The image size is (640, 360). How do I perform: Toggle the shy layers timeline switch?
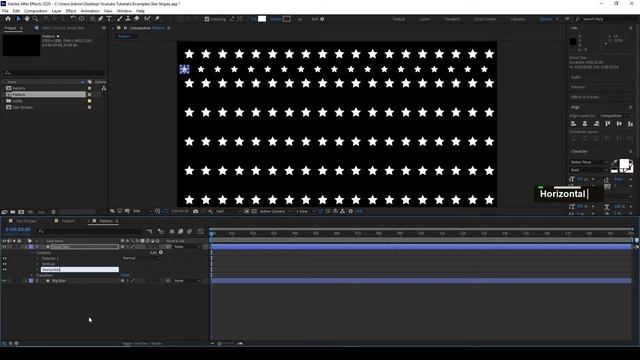tap(172, 231)
